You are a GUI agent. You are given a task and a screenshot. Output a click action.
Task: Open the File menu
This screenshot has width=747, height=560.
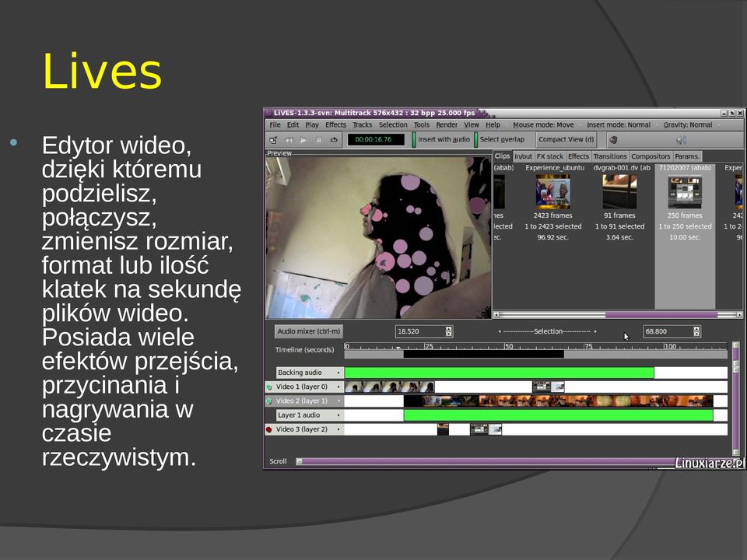click(275, 124)
